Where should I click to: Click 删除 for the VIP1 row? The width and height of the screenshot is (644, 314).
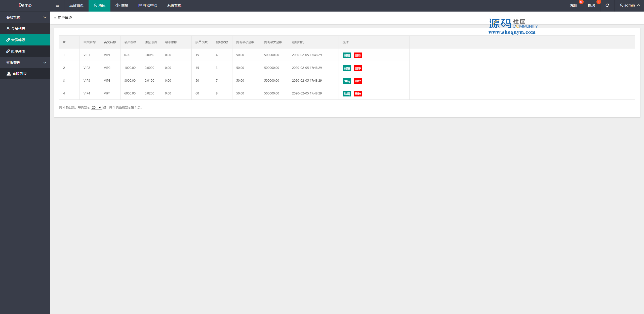tap(358, 55)
